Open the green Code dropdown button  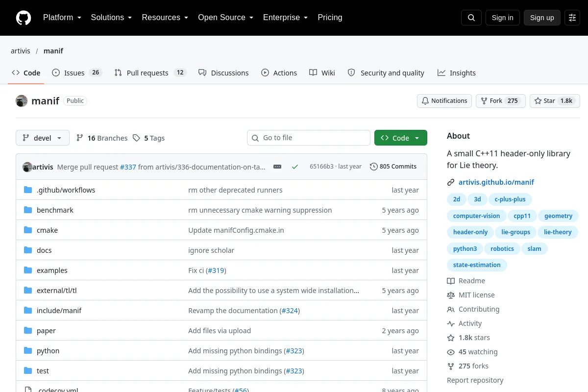(401, 138)
